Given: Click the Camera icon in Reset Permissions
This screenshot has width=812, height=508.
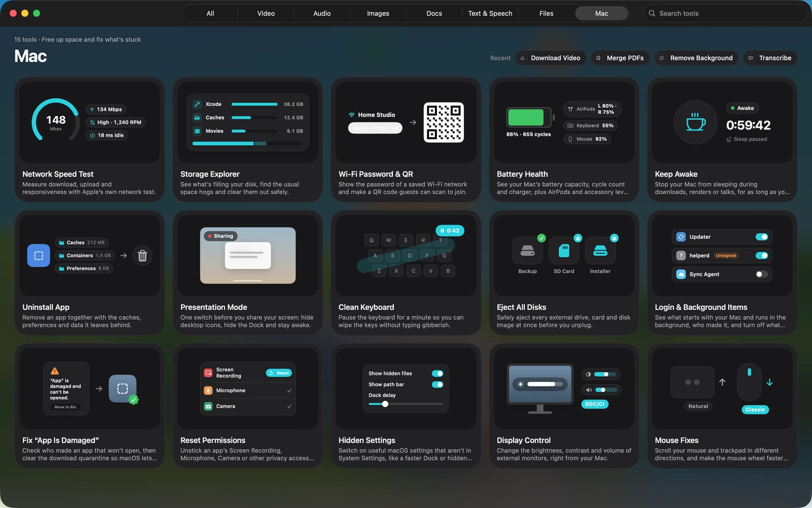Looking at the screenshot, I should [x=208, y=406].
